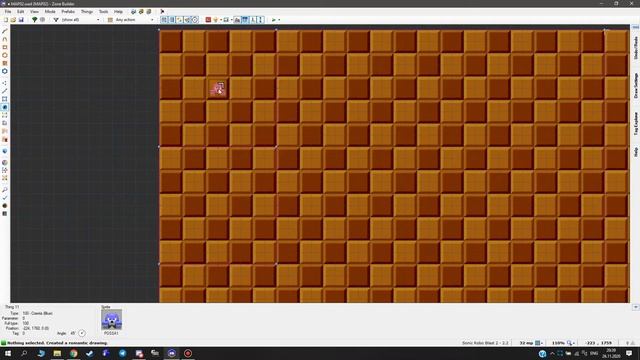Open the File menu
The image size is (640, 360).
tap(8, 12)
